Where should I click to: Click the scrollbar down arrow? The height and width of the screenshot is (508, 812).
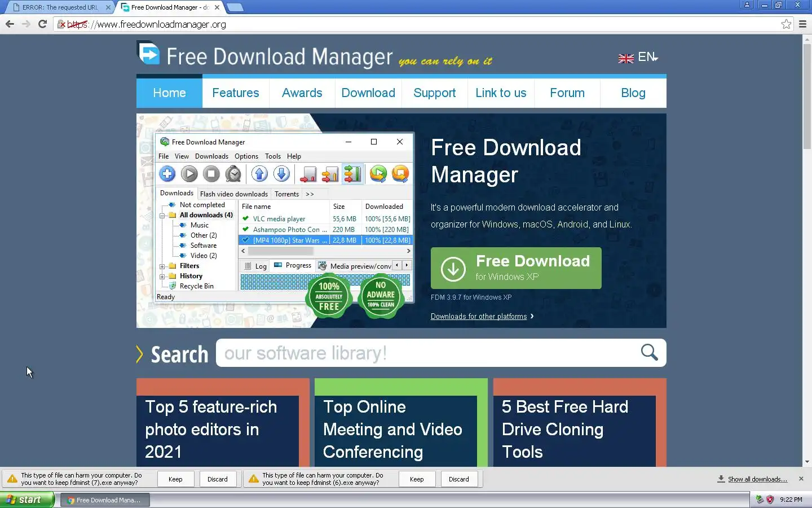click(x=807, y=462)
